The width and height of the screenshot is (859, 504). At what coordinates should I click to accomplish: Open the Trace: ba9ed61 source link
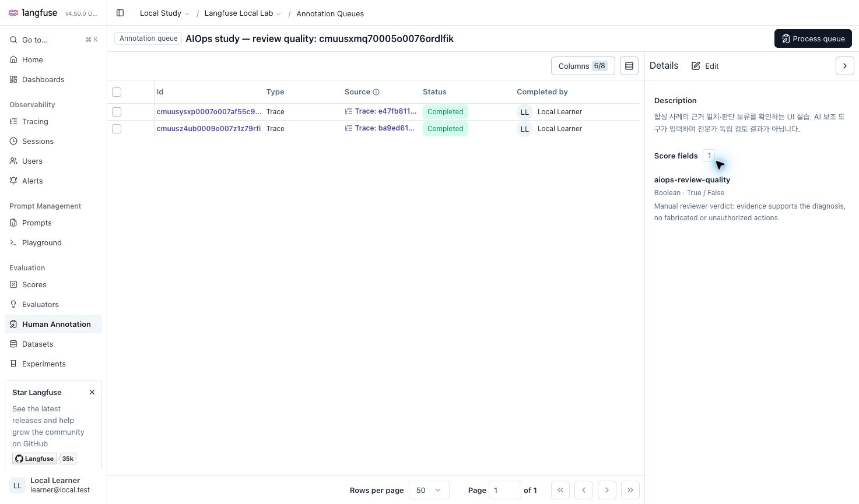pyautogui.click(x=380, y=128)
